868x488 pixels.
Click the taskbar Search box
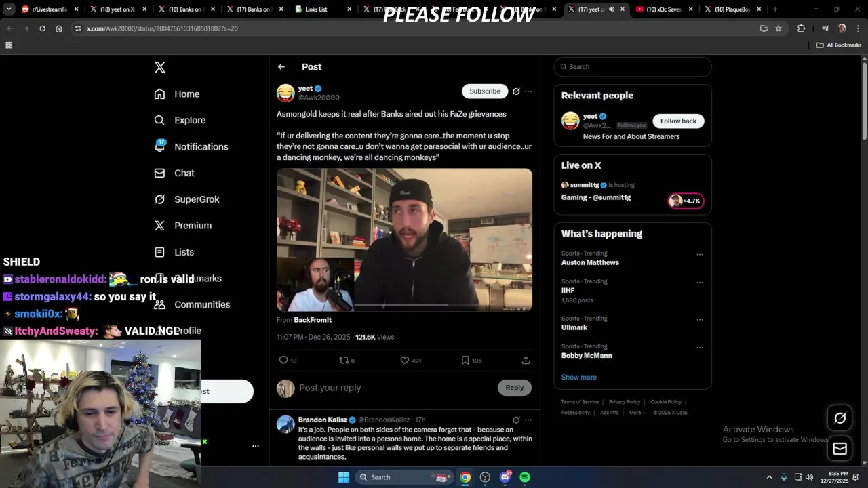404,477
